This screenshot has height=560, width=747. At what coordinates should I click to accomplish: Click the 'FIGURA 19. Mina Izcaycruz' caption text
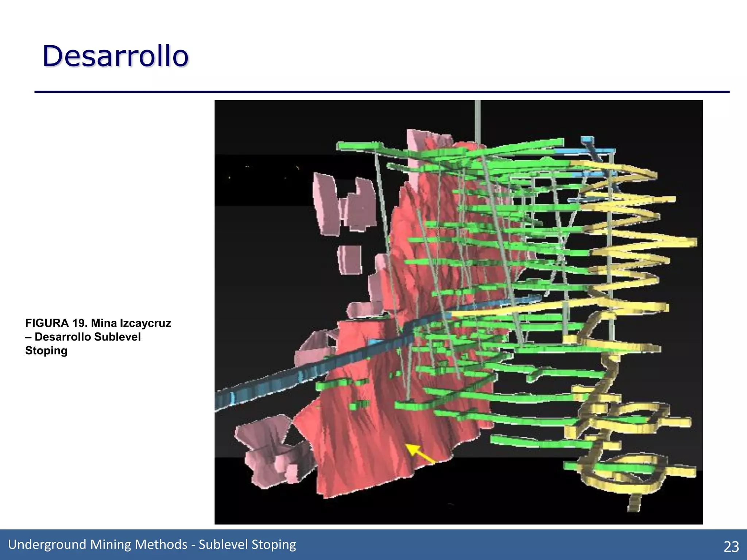(x=98, y=323)
